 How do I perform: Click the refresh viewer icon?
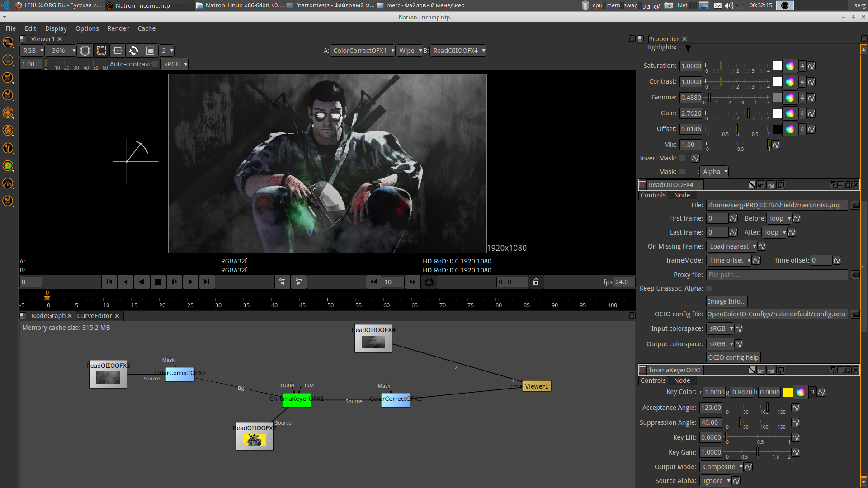click(x=134, y=51)
